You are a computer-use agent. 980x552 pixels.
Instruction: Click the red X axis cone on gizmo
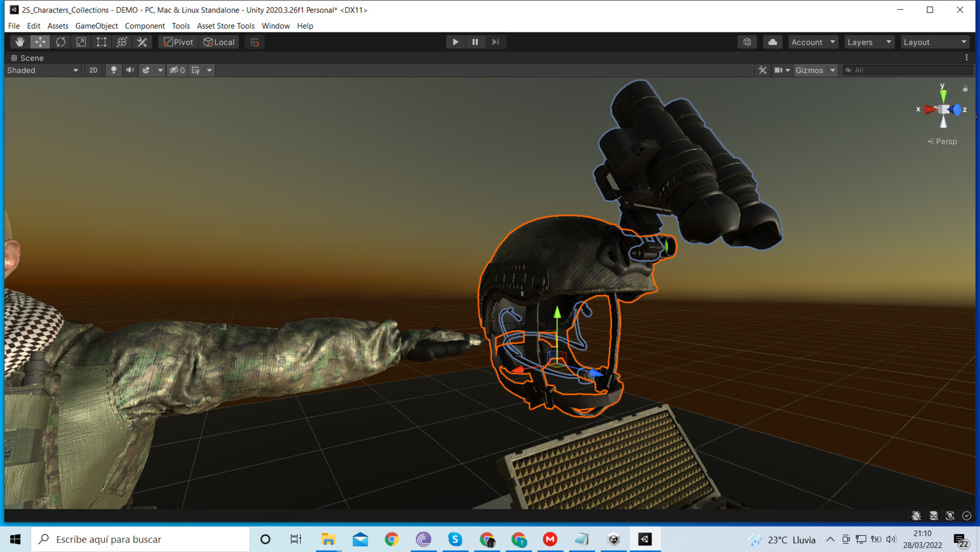tap(930, 110)
